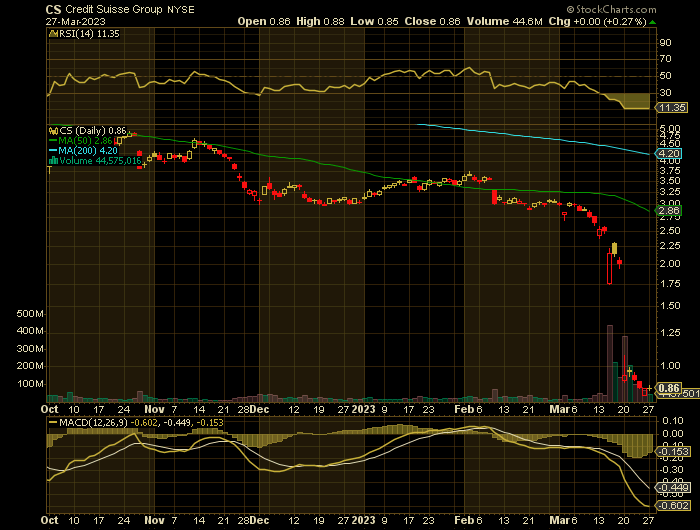Click the 30 level on the RSI axis
This screenshot has width=700, height=530.
pos(665,92)
